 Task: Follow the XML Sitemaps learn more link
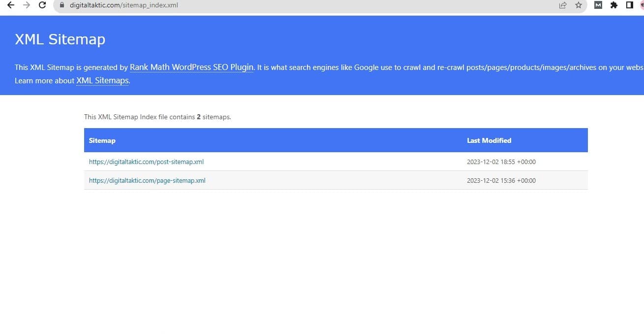point(102,80)
